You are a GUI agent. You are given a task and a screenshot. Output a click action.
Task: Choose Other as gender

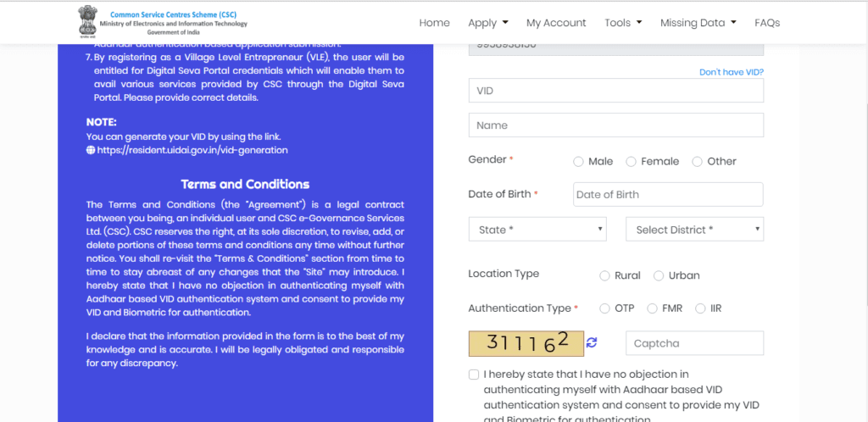697,162
